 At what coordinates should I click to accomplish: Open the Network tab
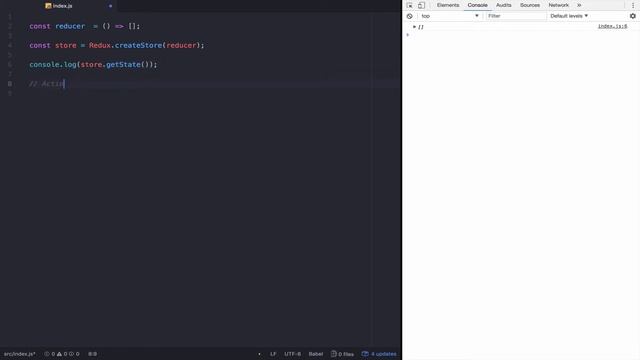pos(558,5)
